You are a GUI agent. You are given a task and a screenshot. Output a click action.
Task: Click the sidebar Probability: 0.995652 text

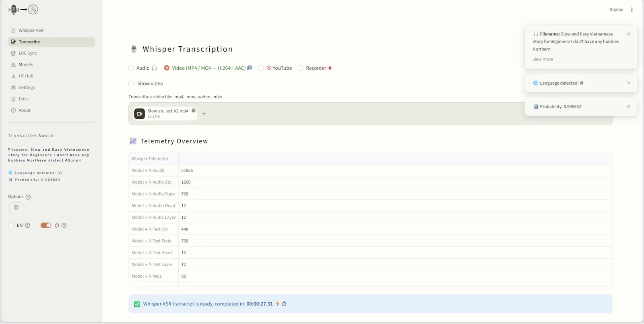coord(37,180)
